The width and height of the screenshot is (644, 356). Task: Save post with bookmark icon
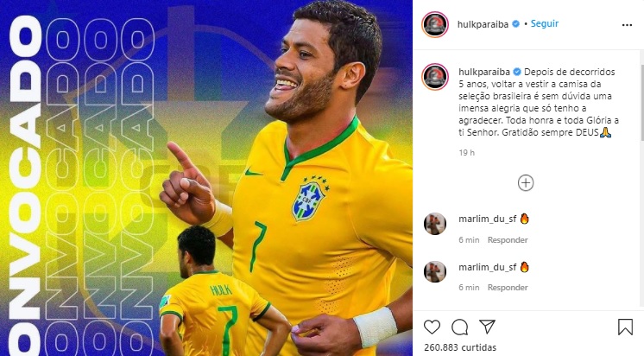(x=625, y=327)
